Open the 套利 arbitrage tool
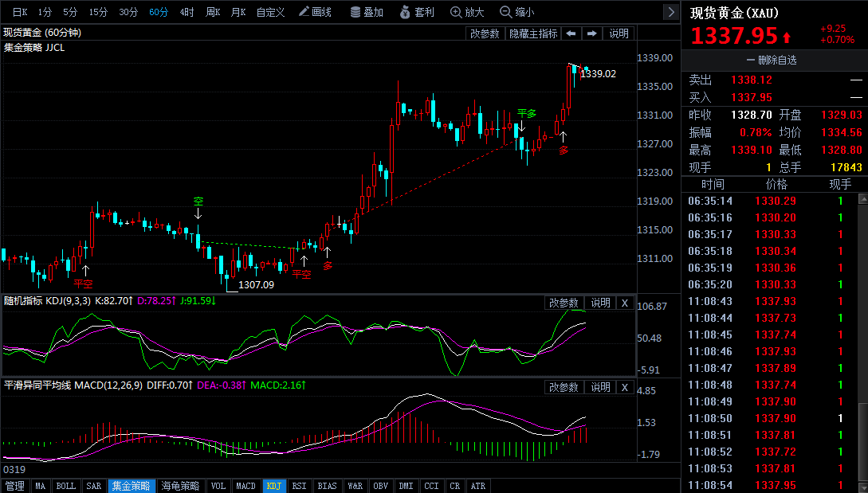Screen dimensions: 868x493 point(416,12)
